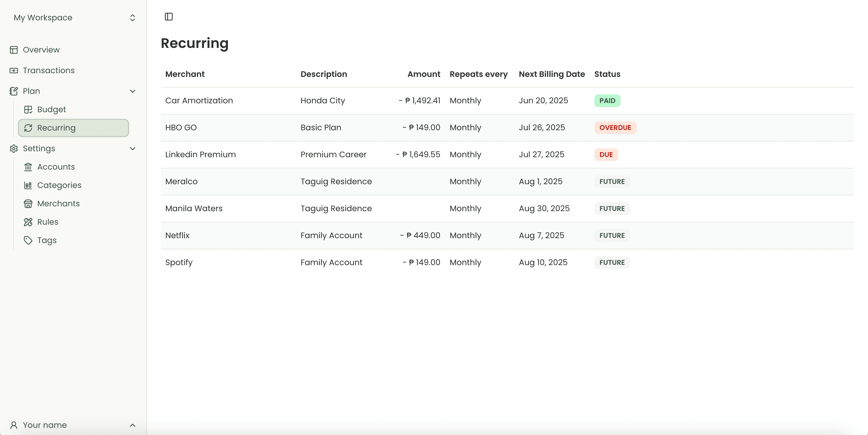This screenshot has width=868, height=435.
Task: Click Meralco's FUTURE status badge
Action: [612, 182]
